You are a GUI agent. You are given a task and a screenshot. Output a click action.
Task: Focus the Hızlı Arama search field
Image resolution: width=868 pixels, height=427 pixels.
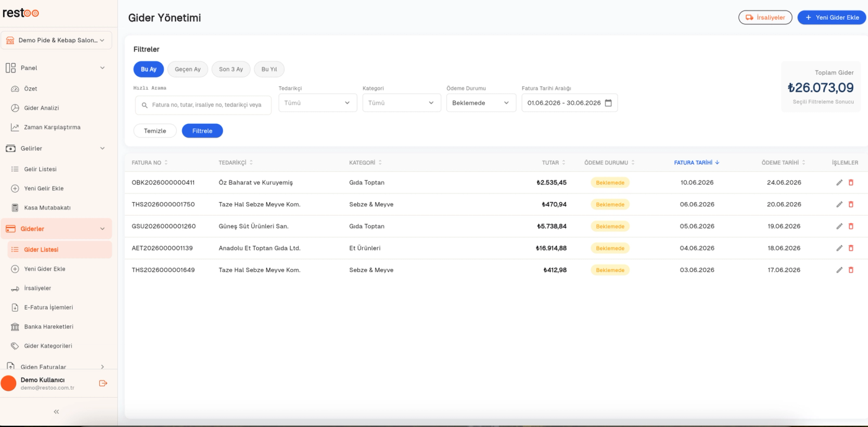203,105
